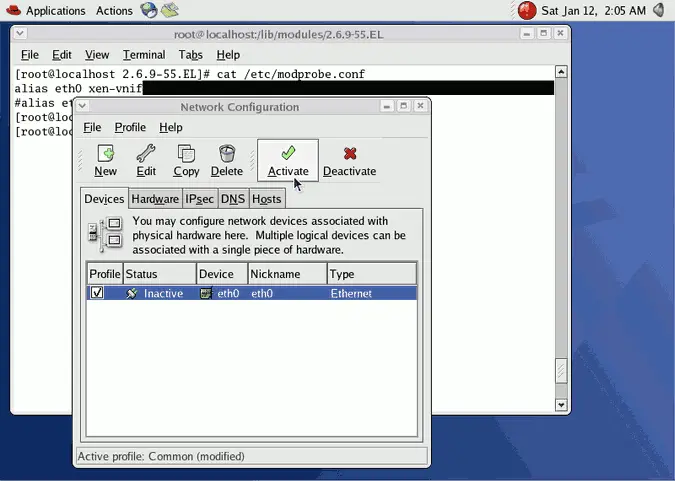Click the Copy toolbar icon
The image size is (675, 481).
coord(186,154)
